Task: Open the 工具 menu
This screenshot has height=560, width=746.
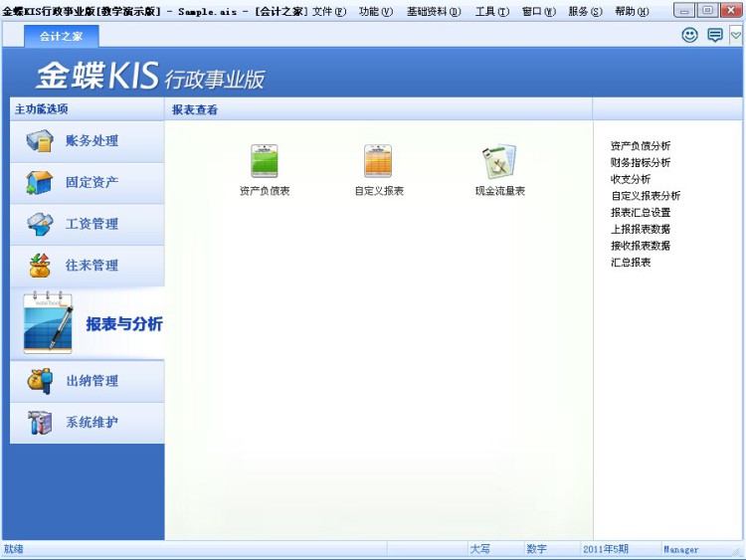Action: 491,11
